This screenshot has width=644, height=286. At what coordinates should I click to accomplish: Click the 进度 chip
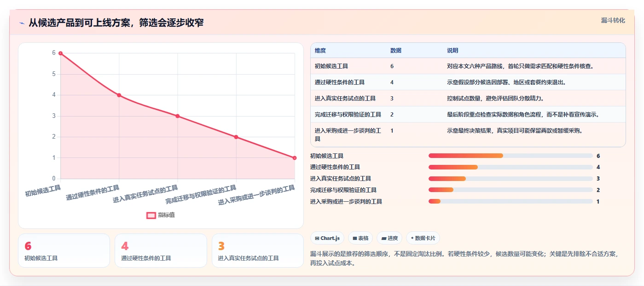click(x=389, y=238)
